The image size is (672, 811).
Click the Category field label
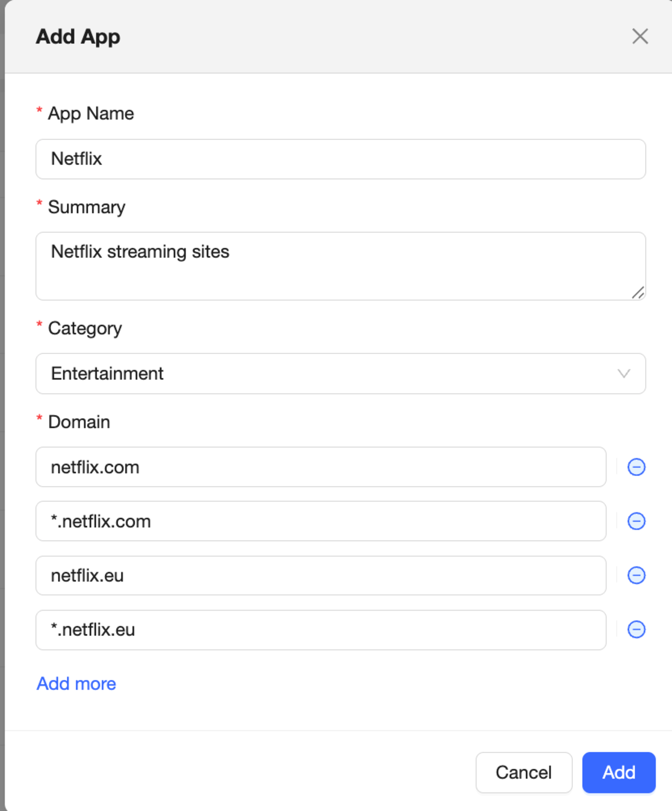85,328
